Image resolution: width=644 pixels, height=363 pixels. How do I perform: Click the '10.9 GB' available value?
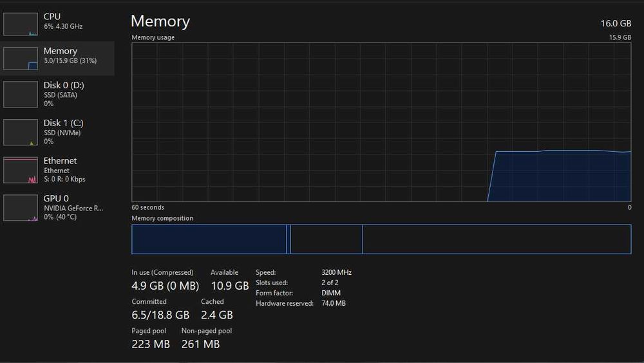pos(230,285)
